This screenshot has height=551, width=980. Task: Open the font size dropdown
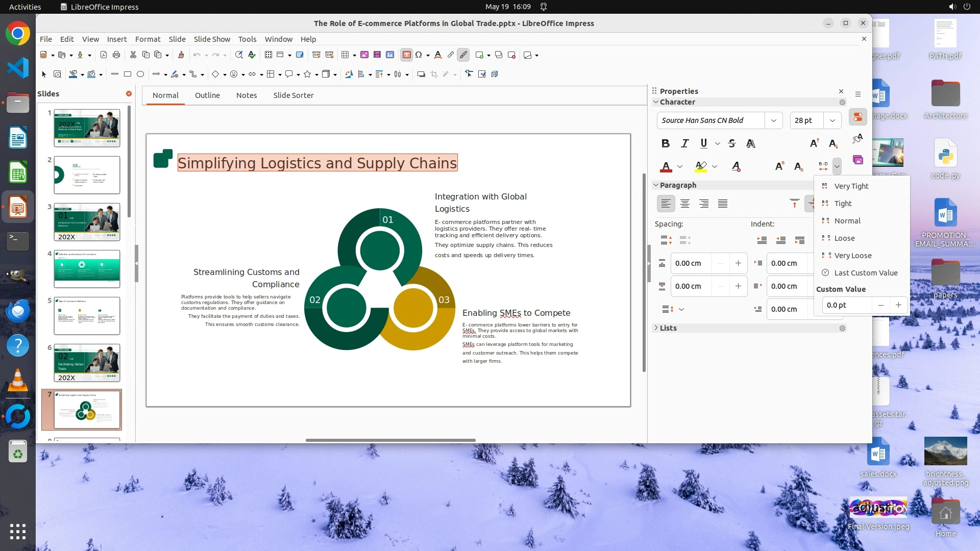832,120
